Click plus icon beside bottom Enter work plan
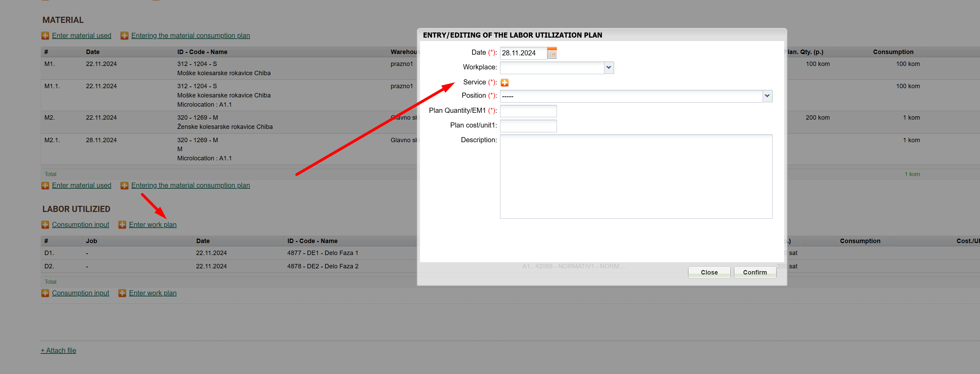Screen dimensions: 980x374 [122, 293]
